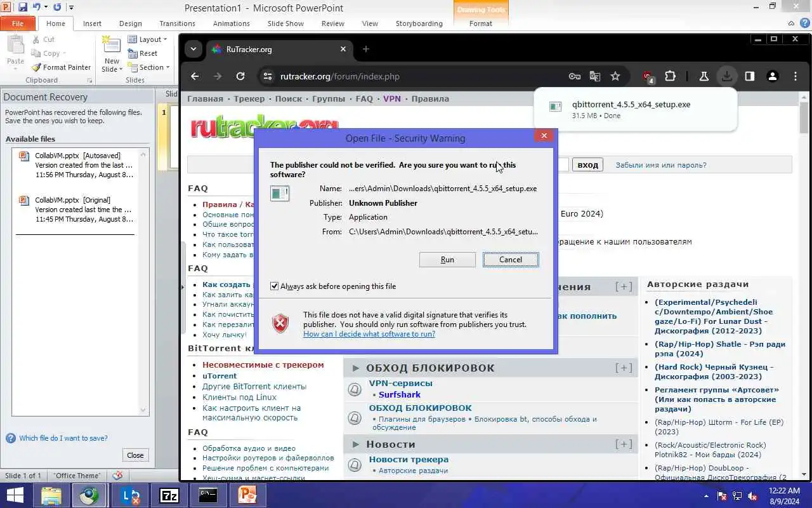
Task: Go back in Chrome using back arrow
Action: [195, 76]
